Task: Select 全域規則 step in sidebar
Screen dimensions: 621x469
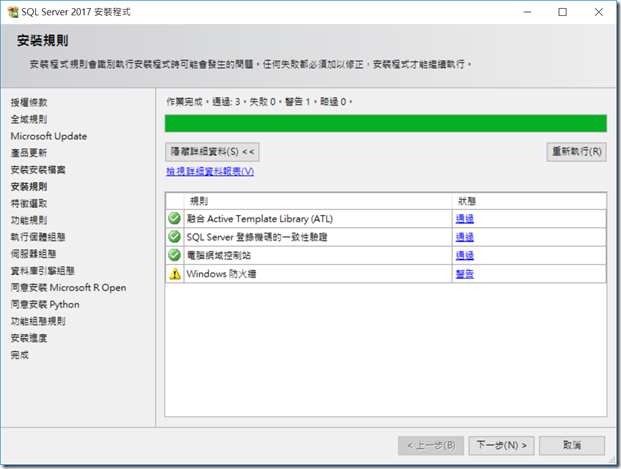Action: coord(29,119)
